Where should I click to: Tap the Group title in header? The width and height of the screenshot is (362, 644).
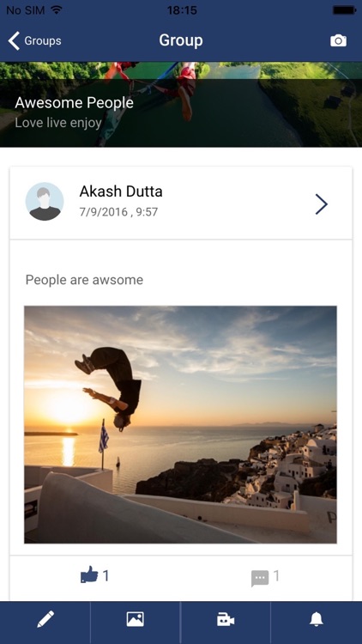pos(181,40)
